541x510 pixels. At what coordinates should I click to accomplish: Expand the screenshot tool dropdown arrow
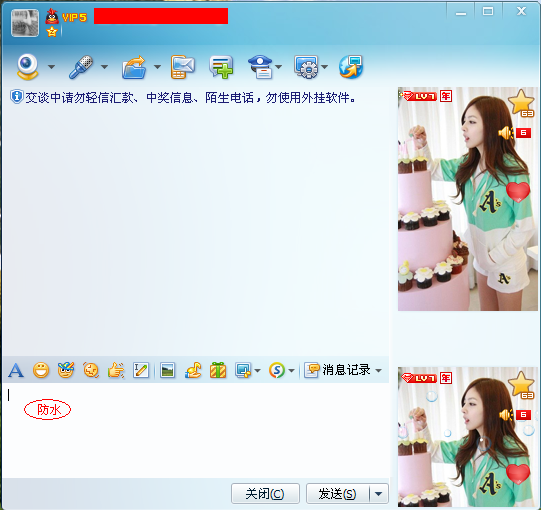[257, 371]
